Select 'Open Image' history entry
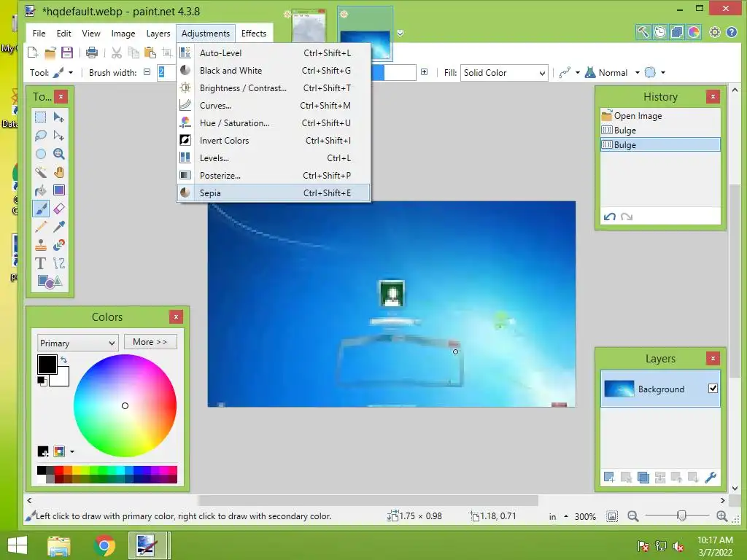 (660, 116)
